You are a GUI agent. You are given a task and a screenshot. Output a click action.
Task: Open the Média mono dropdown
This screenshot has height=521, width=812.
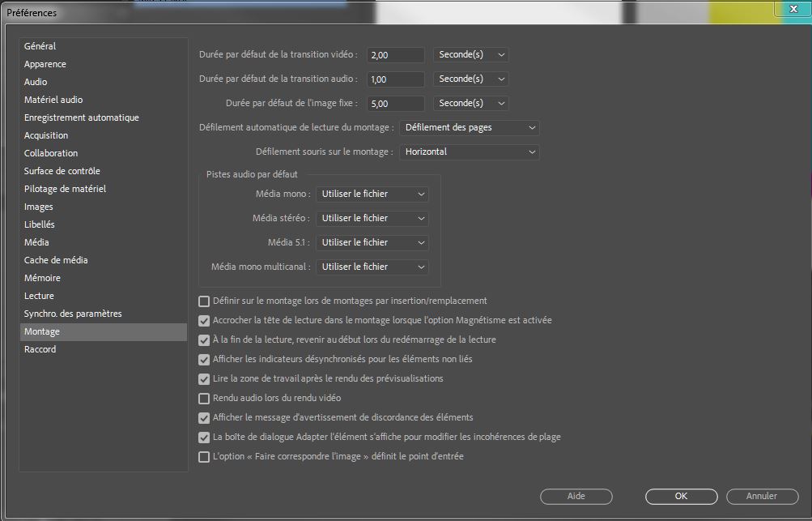click(372, 194)
